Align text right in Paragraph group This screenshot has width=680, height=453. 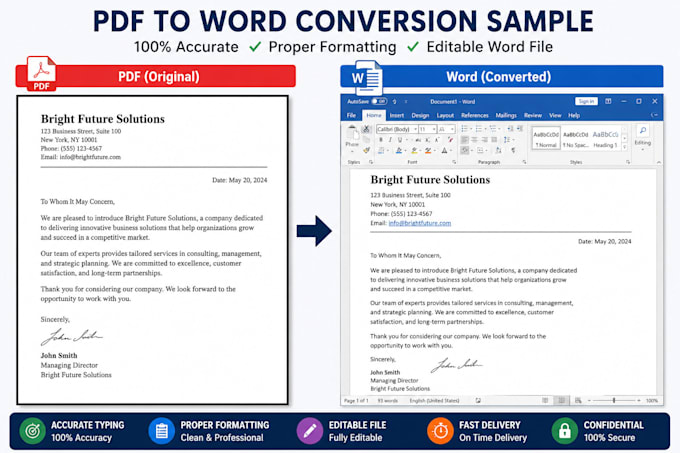point(484,140)
